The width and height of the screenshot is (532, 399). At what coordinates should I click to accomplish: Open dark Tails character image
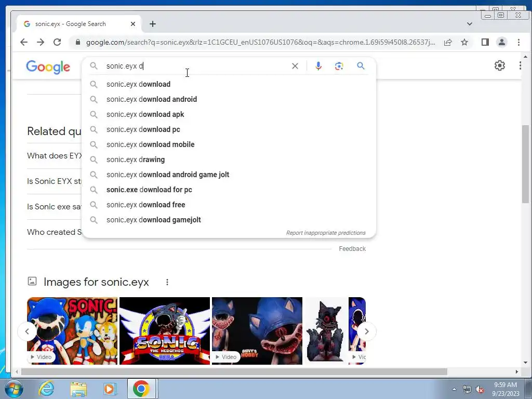click(x=326, y=331)
